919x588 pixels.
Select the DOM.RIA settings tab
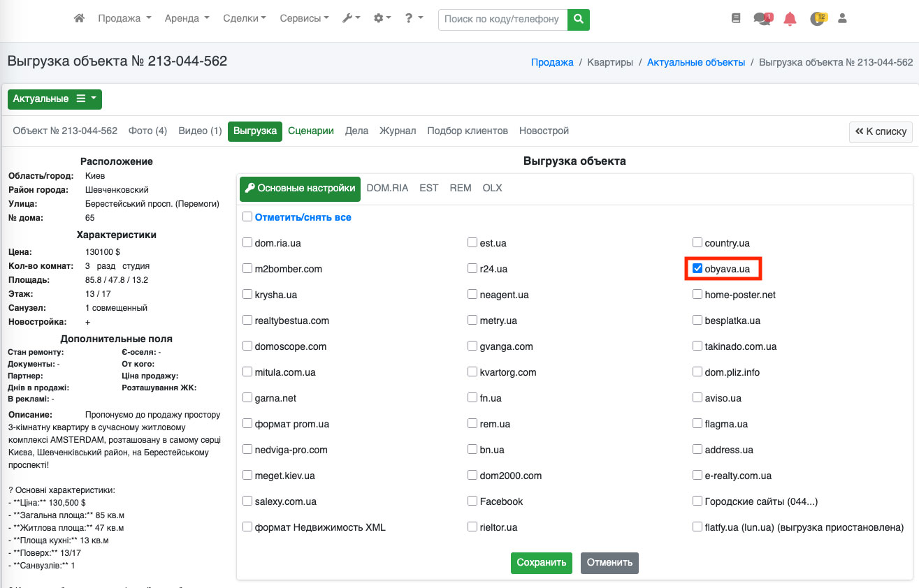click(387, 188)
